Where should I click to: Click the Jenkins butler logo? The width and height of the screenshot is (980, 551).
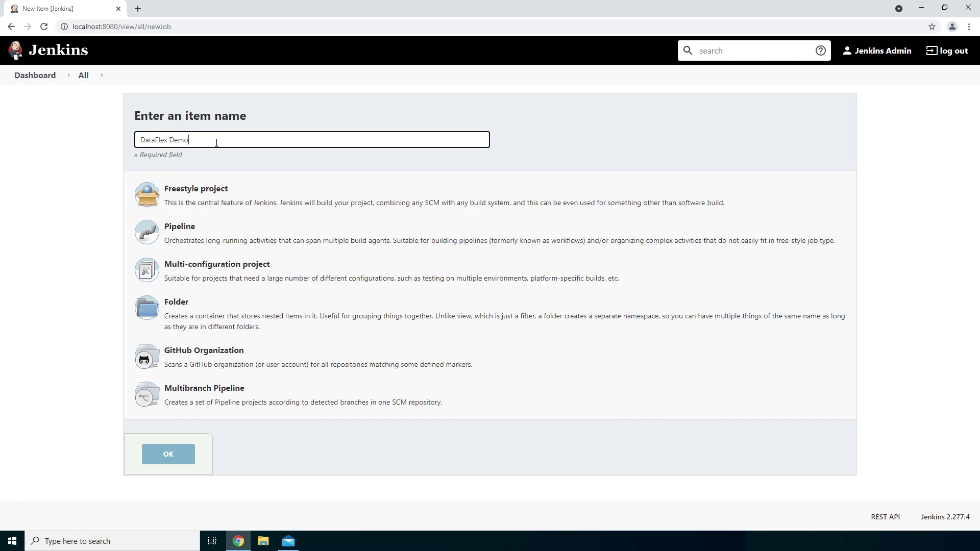pos(15,51)
